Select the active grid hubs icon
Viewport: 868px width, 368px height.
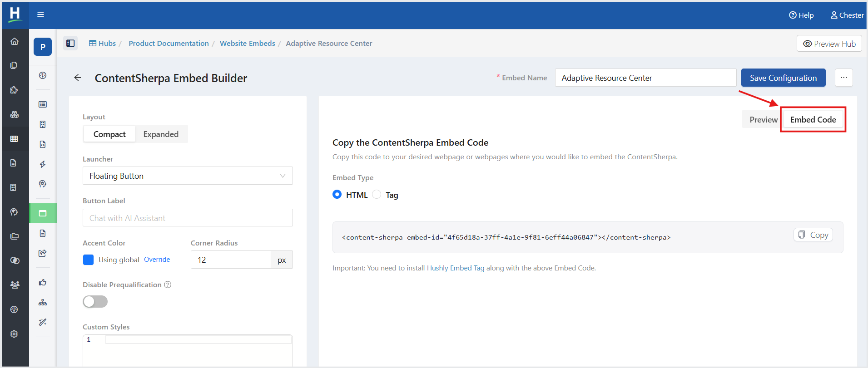[14, 139]
